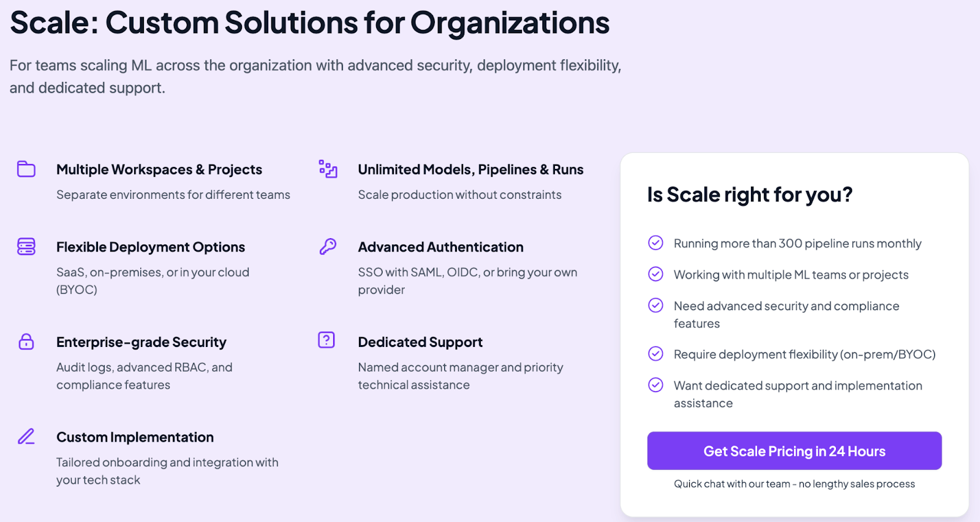Click the Dedicated Support heading
The height and width of the screenshot is (522, 980).
click(x=420, y=342)
